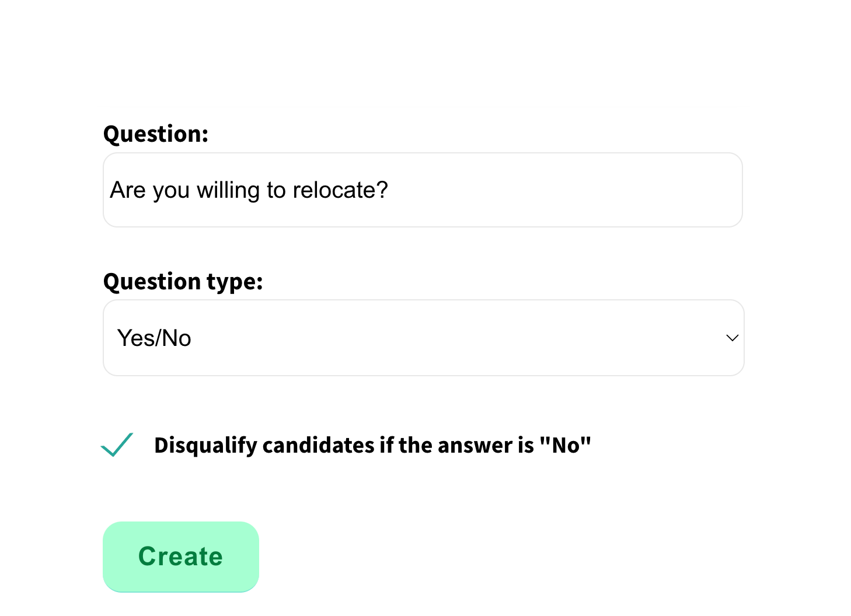Open the Yes/No question type dropdown

tap(423, 338)
